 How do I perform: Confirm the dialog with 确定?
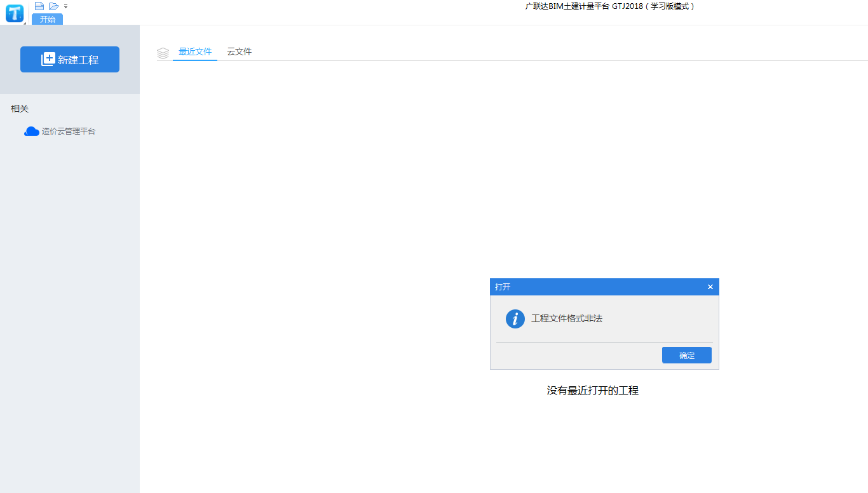tap(687, 355)
